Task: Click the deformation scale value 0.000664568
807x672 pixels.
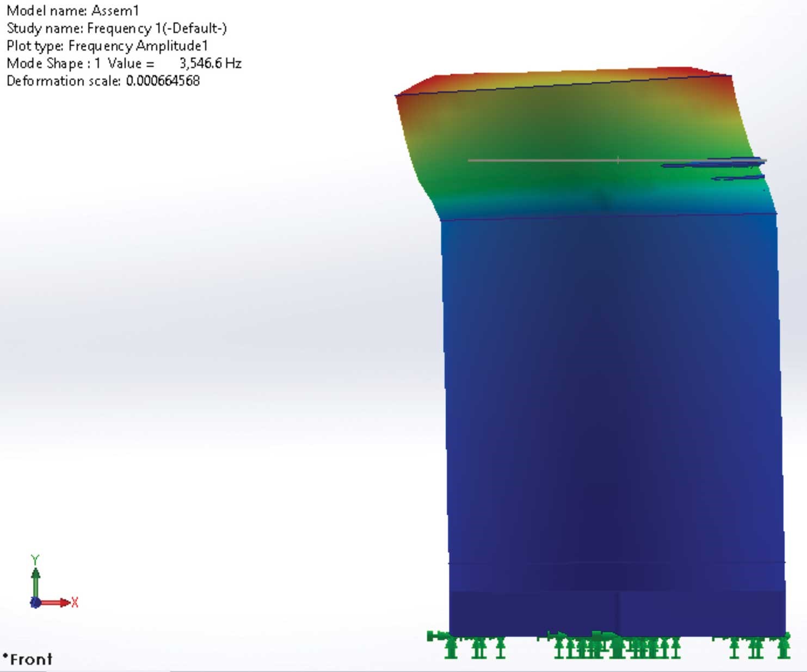Action: [x=163, y=81]
